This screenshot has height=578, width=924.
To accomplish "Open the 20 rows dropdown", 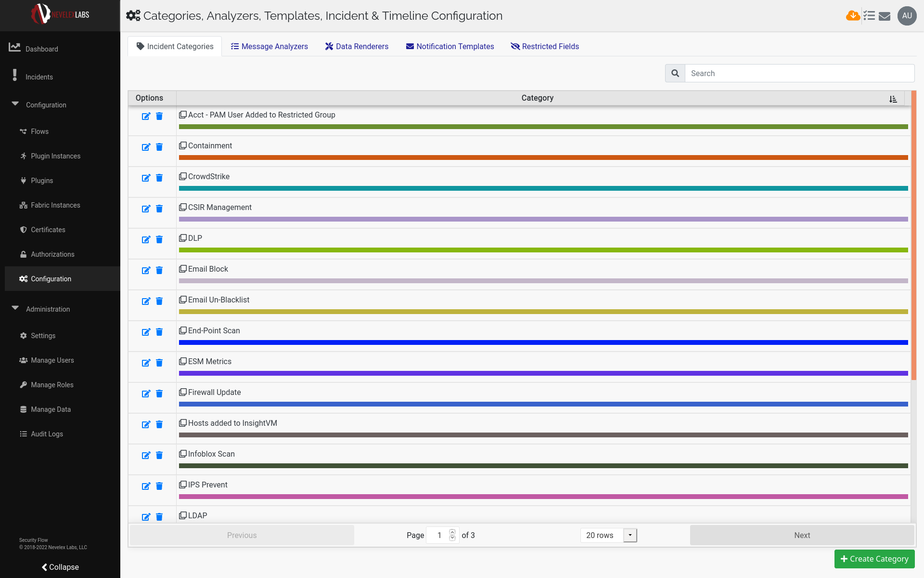I will pyautogui.click(x=630, y=535).
